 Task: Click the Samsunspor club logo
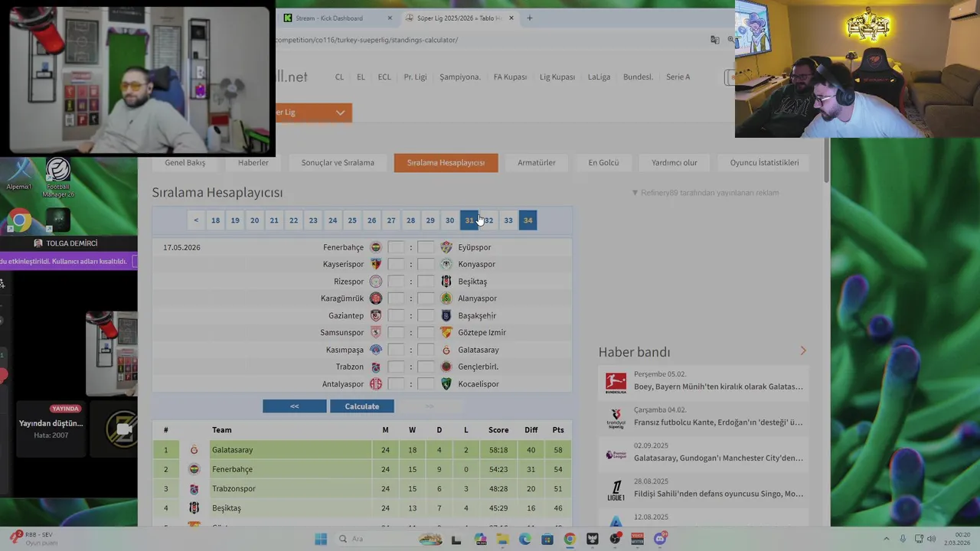tap(376, 332)
